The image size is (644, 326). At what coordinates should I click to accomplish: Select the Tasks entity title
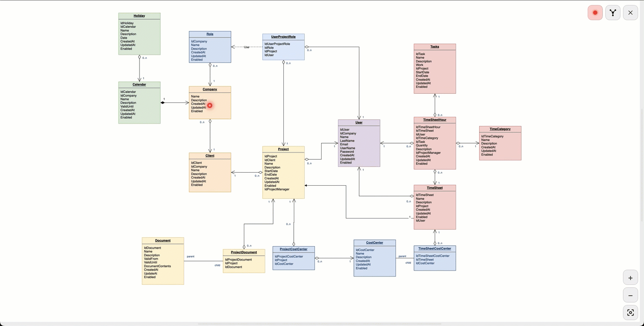pos(435,47)
